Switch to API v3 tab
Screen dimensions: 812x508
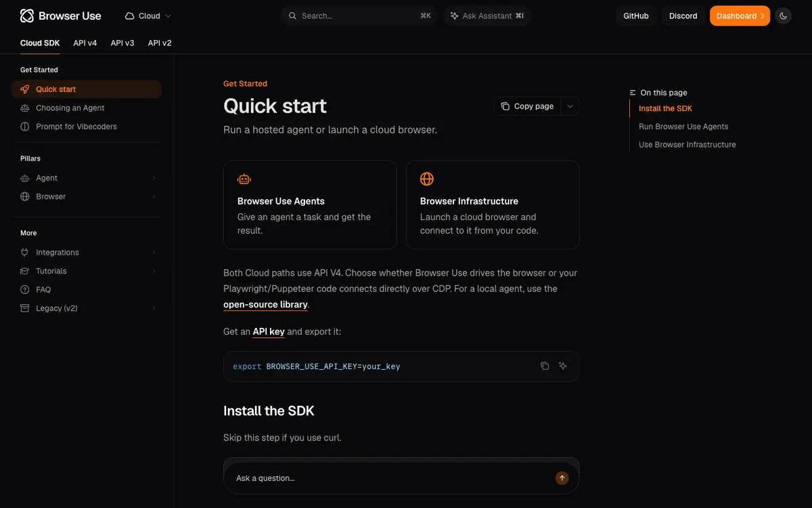122,43
